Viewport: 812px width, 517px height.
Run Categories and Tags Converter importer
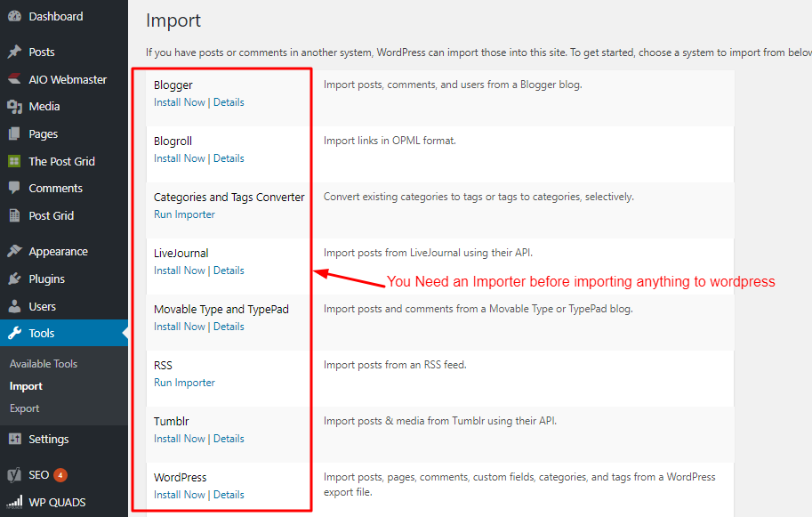coord(184,214)
